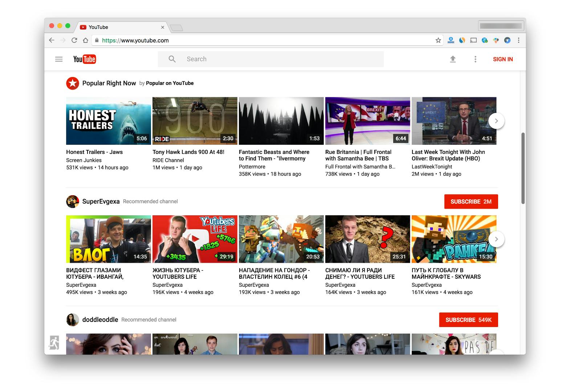Click the colorful diamond extension icon
Image resolution: width=570 pixels, height=392 pixels.
(x=496, y=40)
